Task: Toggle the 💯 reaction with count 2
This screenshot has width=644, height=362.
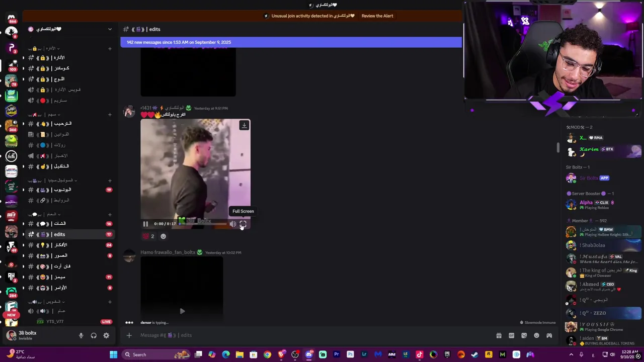Action: coord(148,236)
